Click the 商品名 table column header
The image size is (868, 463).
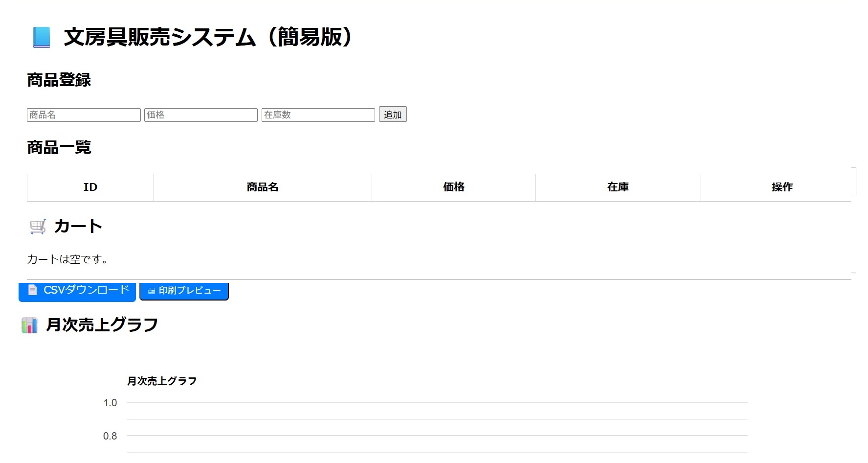[263, 187]
